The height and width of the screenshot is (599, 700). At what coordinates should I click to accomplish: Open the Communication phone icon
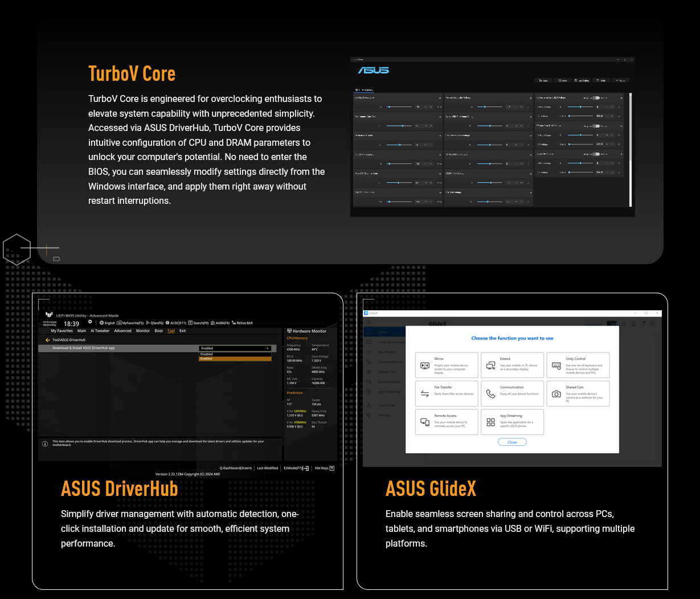491,393
